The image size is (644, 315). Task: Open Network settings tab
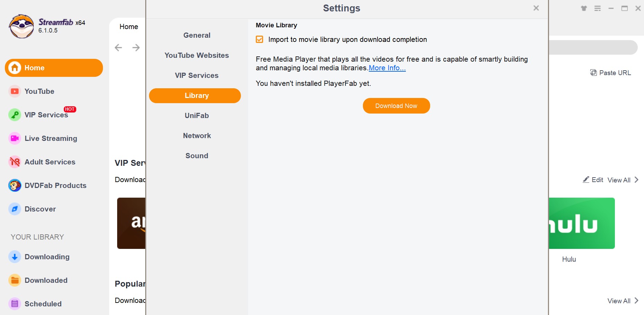(x=197, y=136)
